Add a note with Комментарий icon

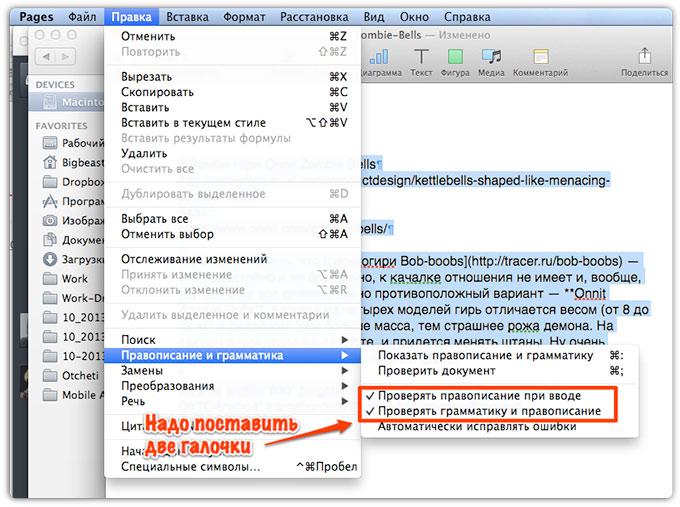coord(541,57)
